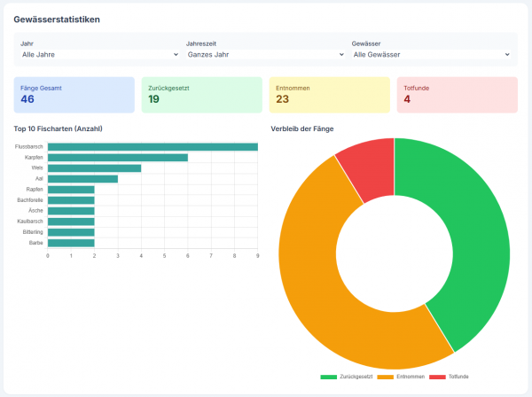The height and width of the screenshot is (397, 532).
Task: Select the Fänge Gesamt card
Action: 74,94
